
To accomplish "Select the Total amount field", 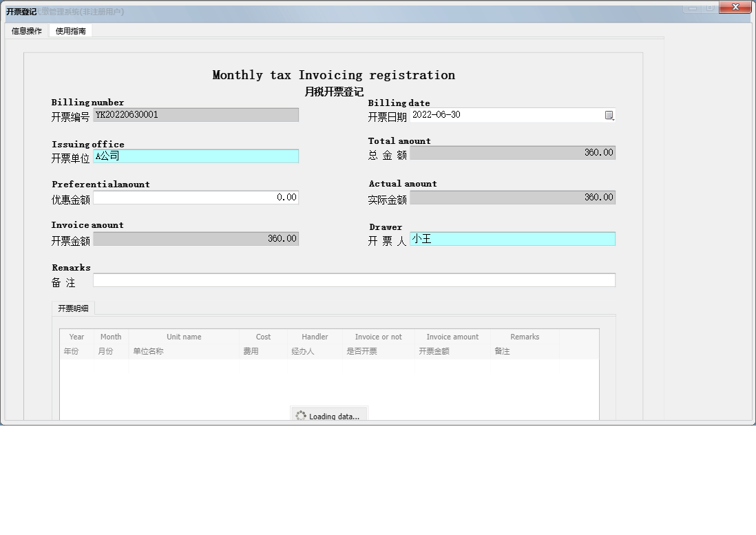I will (x=512, y=153).
